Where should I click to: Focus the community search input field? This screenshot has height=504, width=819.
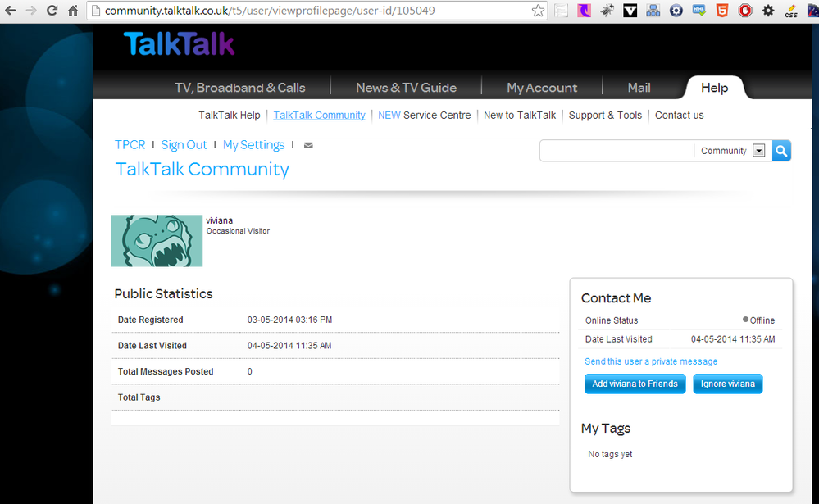[617, 151]
